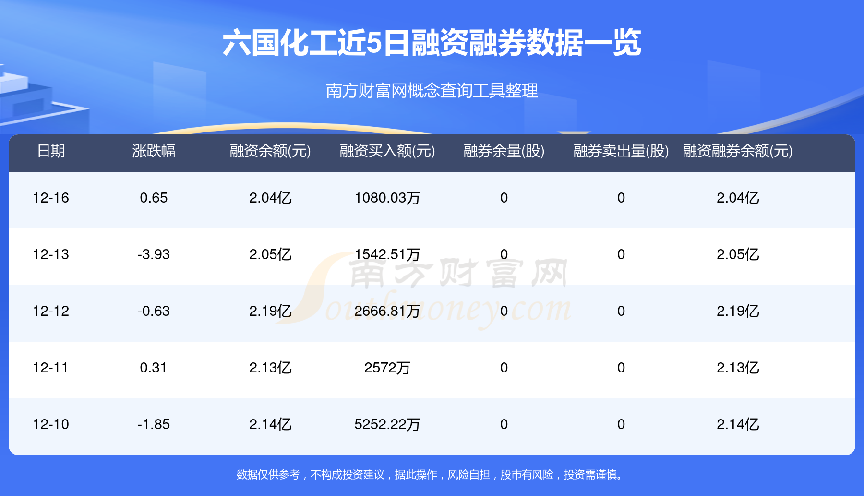Viewport: 864px width, 504px height.
Task: Select the 1080.03万 financing purchase cell
Action: [387, 198]
